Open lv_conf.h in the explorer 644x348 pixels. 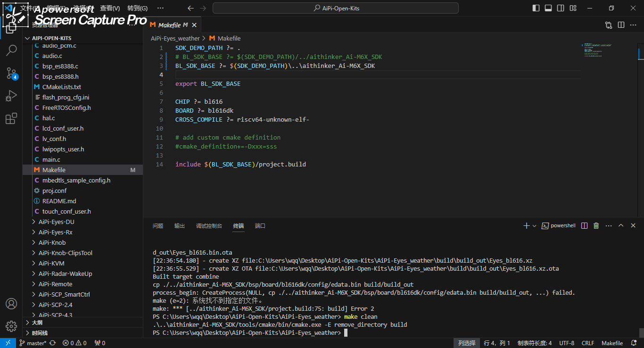click(83, 139)
